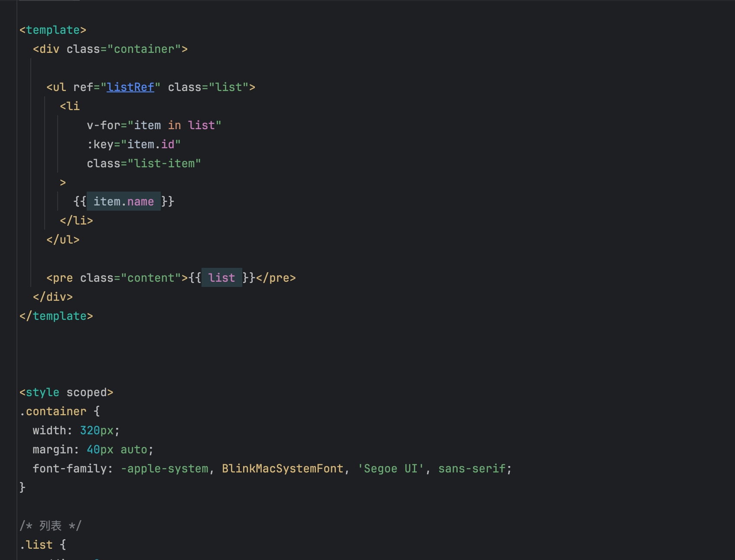Click the closing </ul> tag
735x560 pixels.
point(63,240)
